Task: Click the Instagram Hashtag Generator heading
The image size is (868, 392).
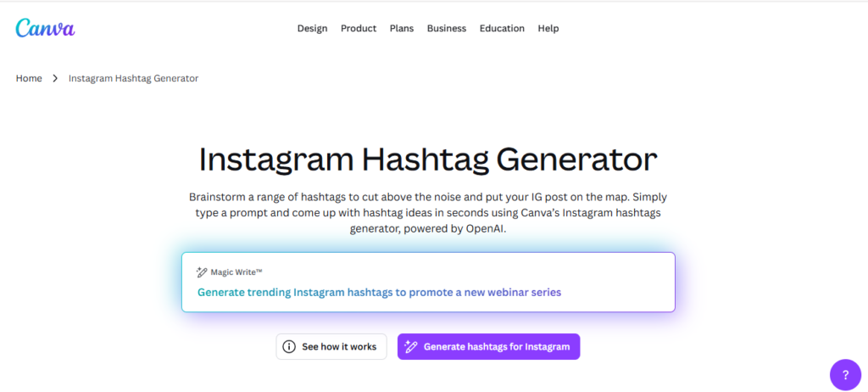Action: click(x=428, y=160)
